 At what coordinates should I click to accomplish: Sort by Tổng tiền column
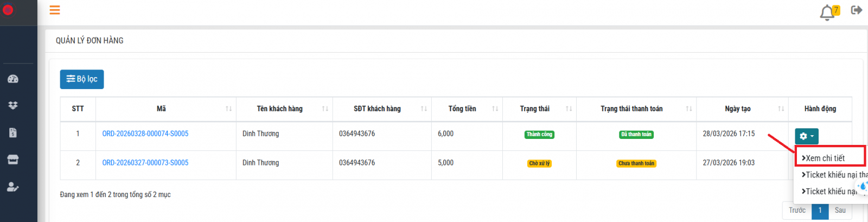tap(467, 109)
